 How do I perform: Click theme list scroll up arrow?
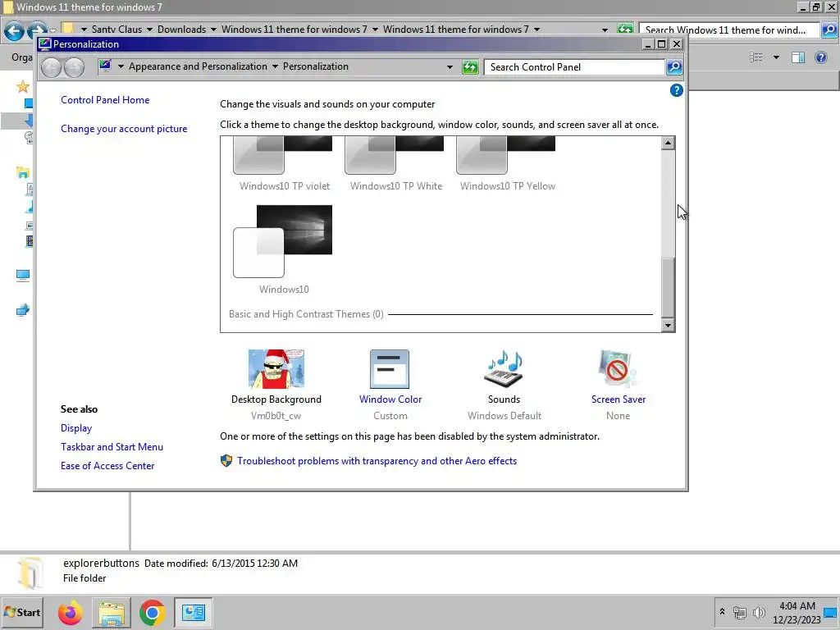[x=668, y=143]
